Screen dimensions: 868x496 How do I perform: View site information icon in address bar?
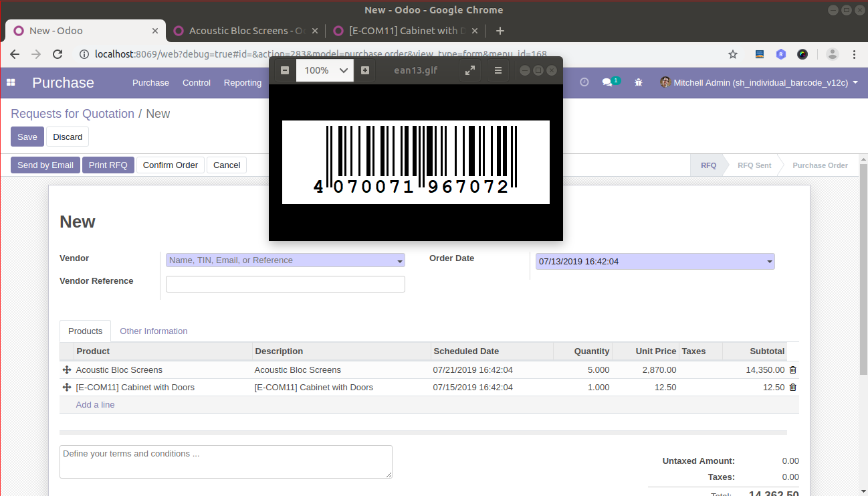84,54
